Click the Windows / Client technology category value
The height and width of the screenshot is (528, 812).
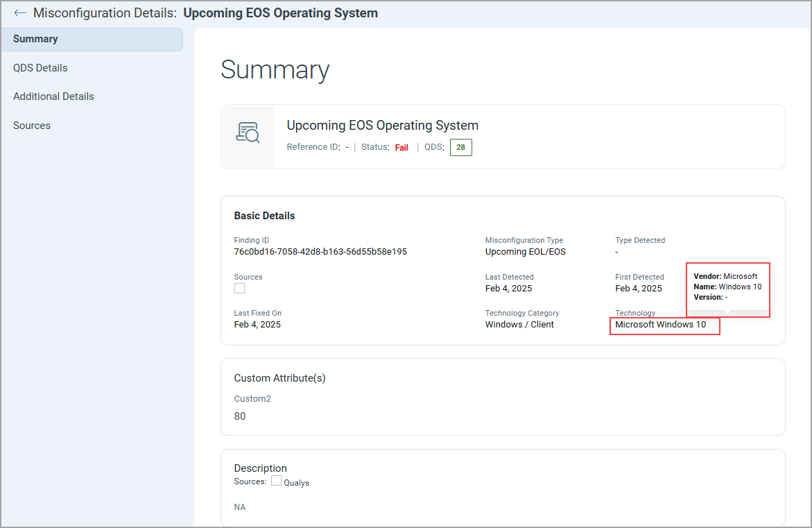[x=519, y=325]
